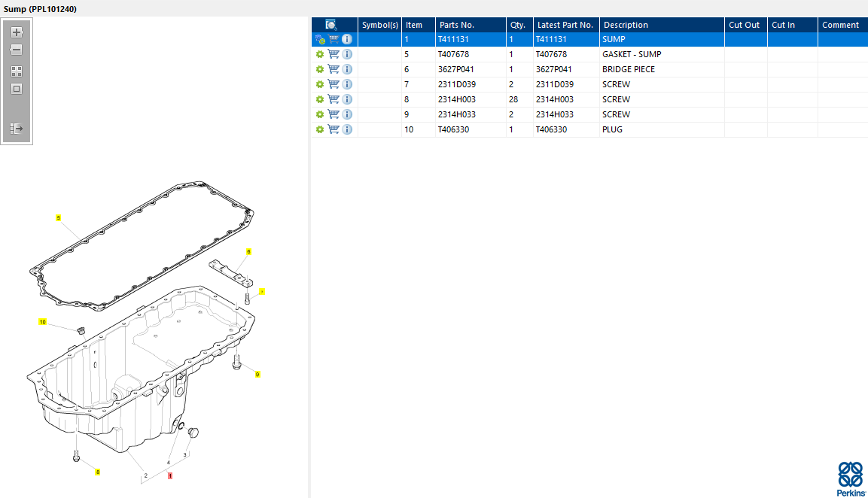Show info for GASKET - SUMP

347,54
